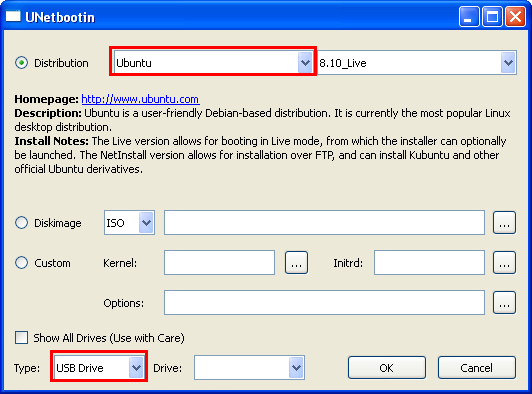Browse for an Initrd file

pos(505,263)
